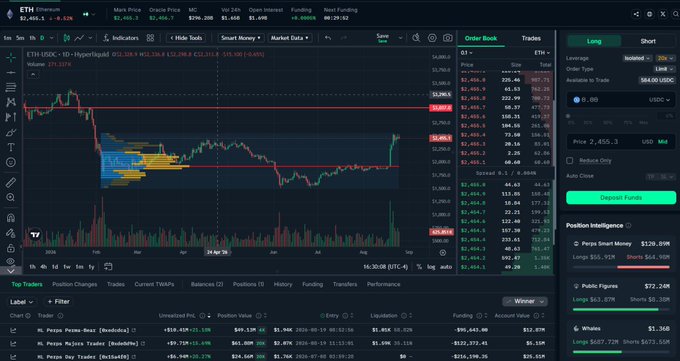Activate the zoom in tool
The image size is (680, 361).
[x=11, y=197]
